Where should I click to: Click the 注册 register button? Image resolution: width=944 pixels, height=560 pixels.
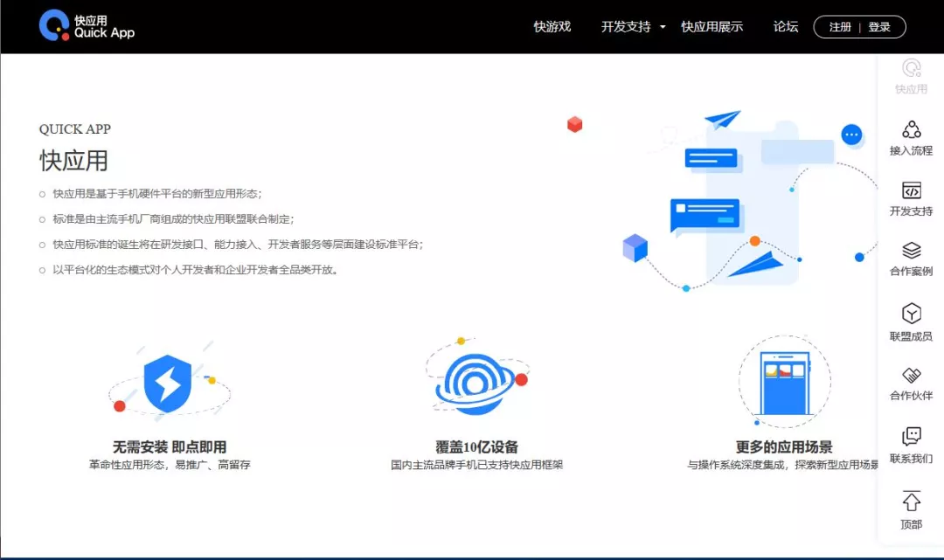(840, 27)
